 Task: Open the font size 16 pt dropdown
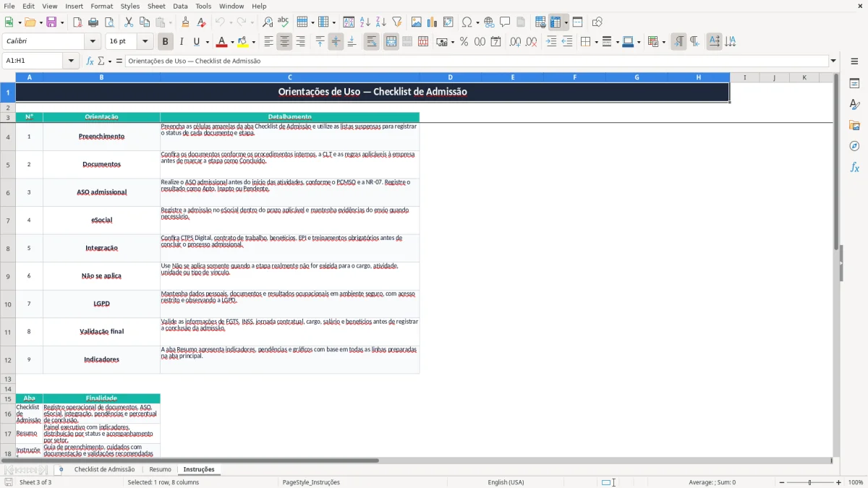pyautogui.click(x=145, y=42)
